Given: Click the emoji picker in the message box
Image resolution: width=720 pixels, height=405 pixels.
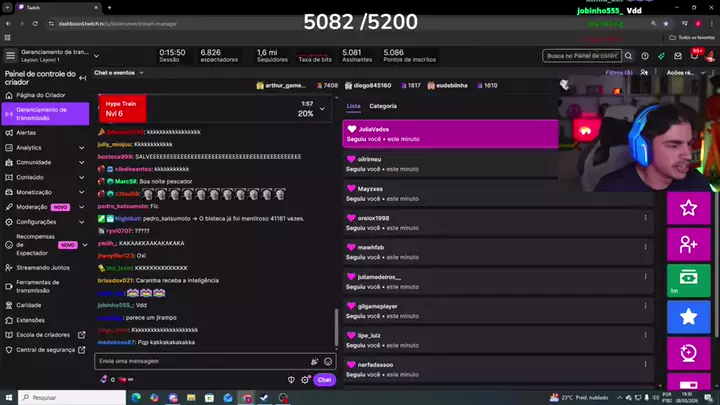Looking at the screenshot, I should [x=328, y=361].
